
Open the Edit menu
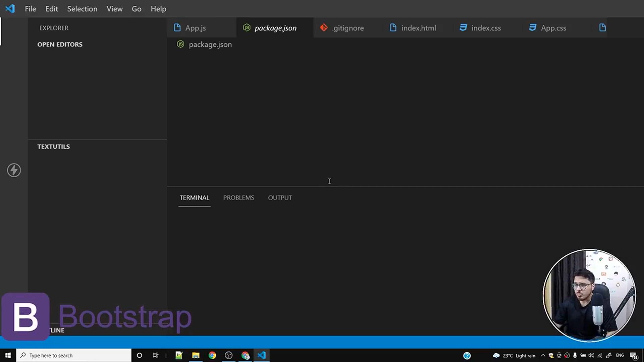pyautogui.click(x=52, y=9)
